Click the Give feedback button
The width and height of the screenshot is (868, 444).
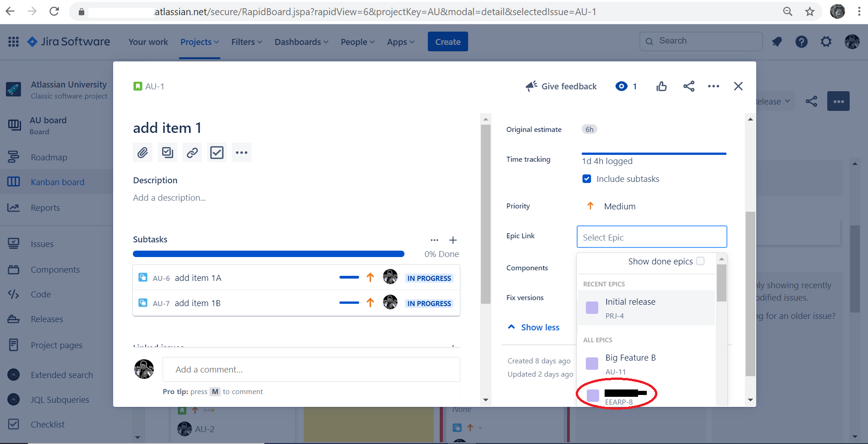[x=562, y=86]
